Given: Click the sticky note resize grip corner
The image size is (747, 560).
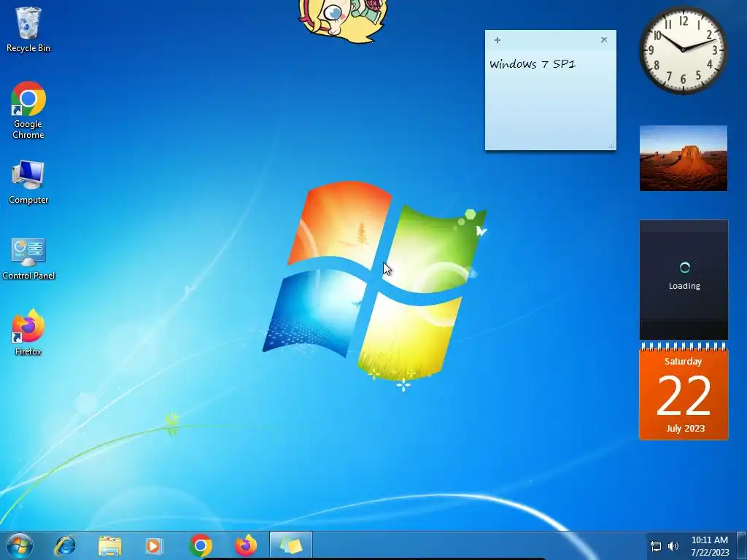Looking at the screenshot, I should (612, 146).
